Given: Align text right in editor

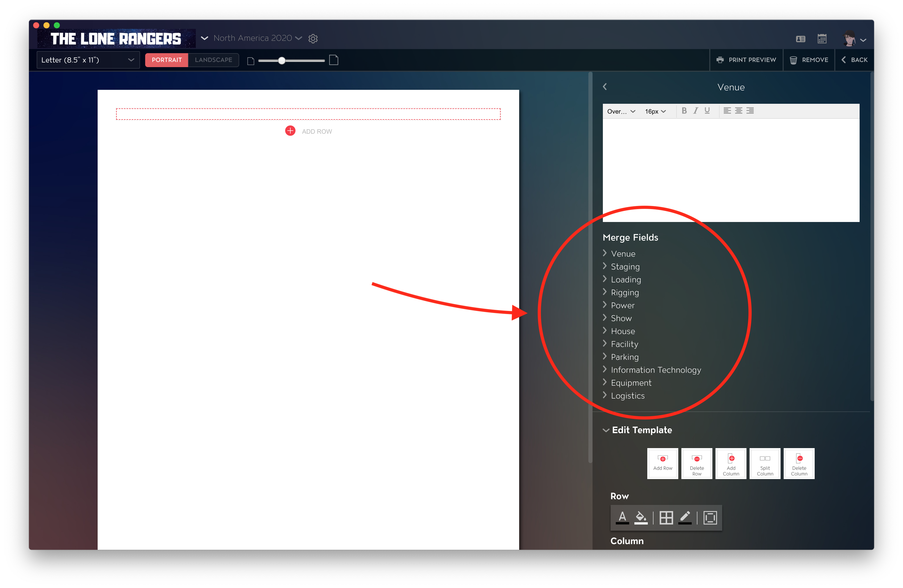Looking at the screenshot, I should point(750,111).
